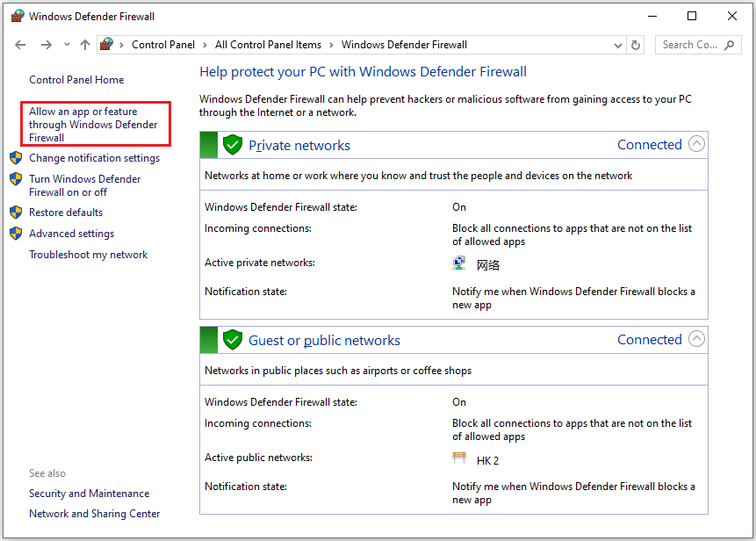Click the firewall icon in address bar
Image resolution: width=756 pixels, height=541 pixels.
[106, 45]
